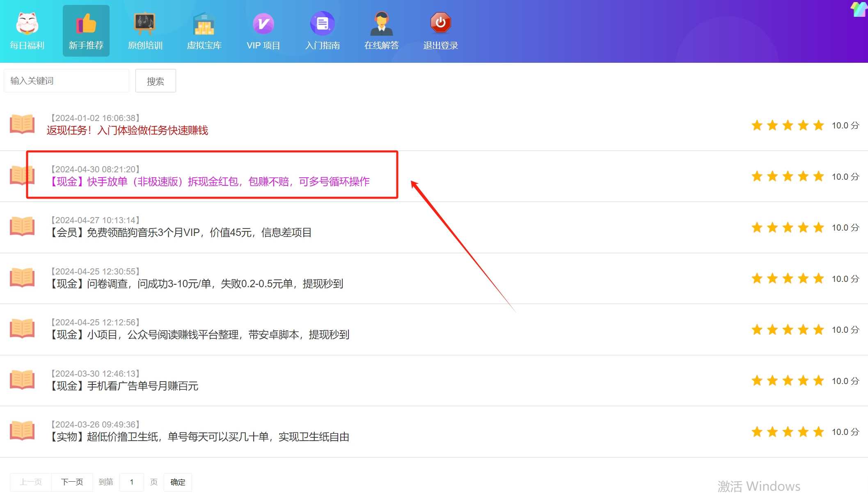
Task: Click the page number input box
Action: pyautogui.click(x=132, y=482)
